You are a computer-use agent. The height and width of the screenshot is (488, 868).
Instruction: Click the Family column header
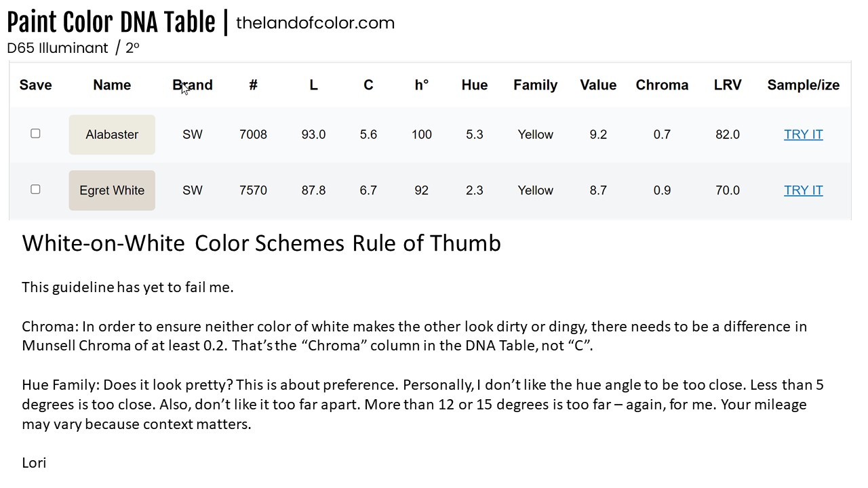[x=535, y=85]
